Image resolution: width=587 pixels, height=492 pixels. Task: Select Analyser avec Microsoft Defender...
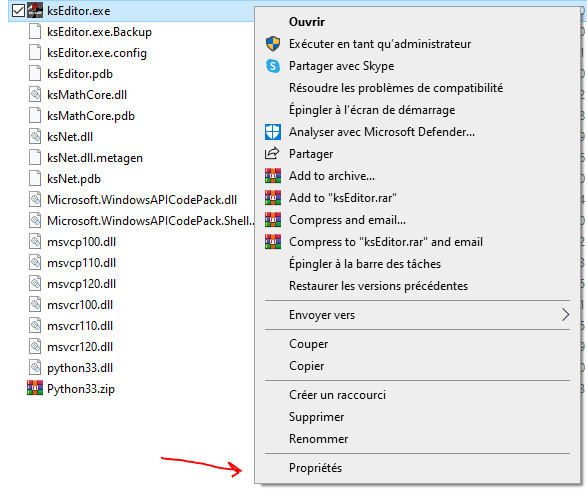point(381,132)
